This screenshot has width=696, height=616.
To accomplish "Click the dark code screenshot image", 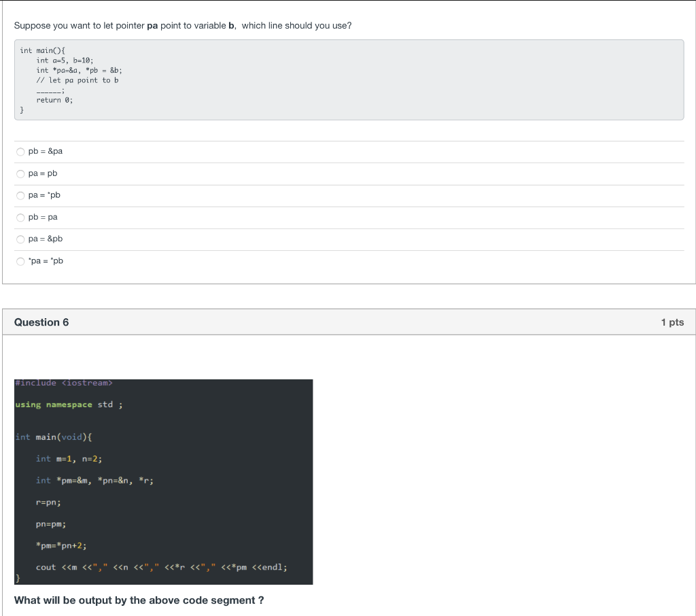I will click(163, 481).
